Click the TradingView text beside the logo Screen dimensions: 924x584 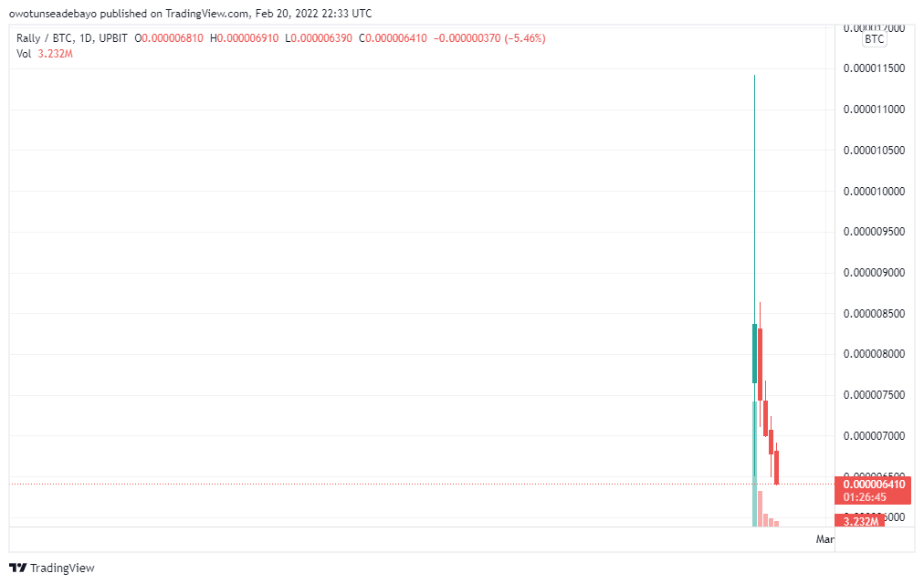[x=62, y=568]
